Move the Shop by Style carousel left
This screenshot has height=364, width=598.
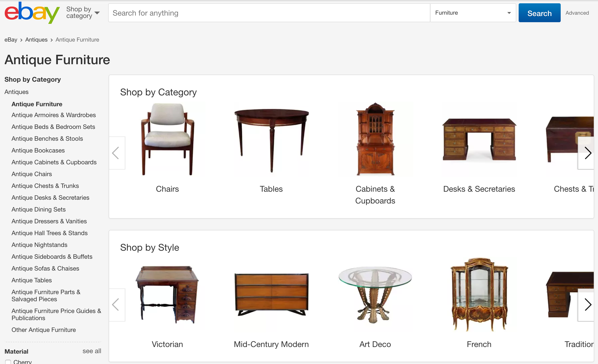click(x=117, y=305)
